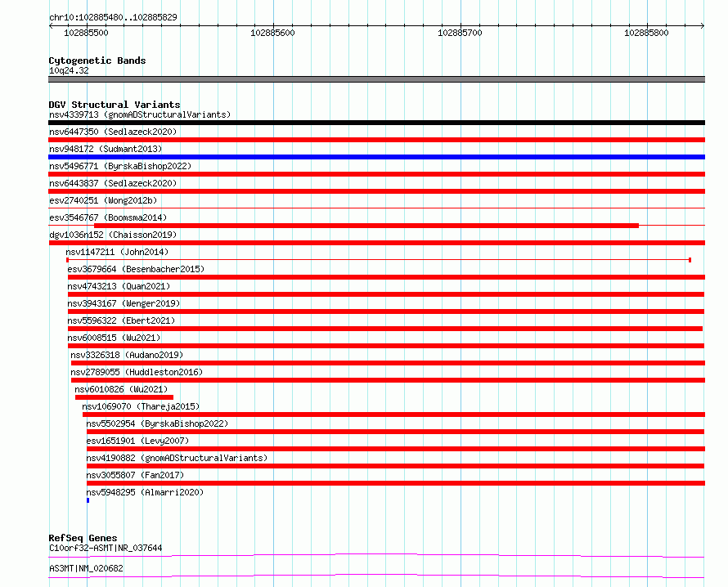Select nsv6010826 (Wu2021) label
Image resolution: width=728 pixels, height=587 pixels.
click(121, 389)
